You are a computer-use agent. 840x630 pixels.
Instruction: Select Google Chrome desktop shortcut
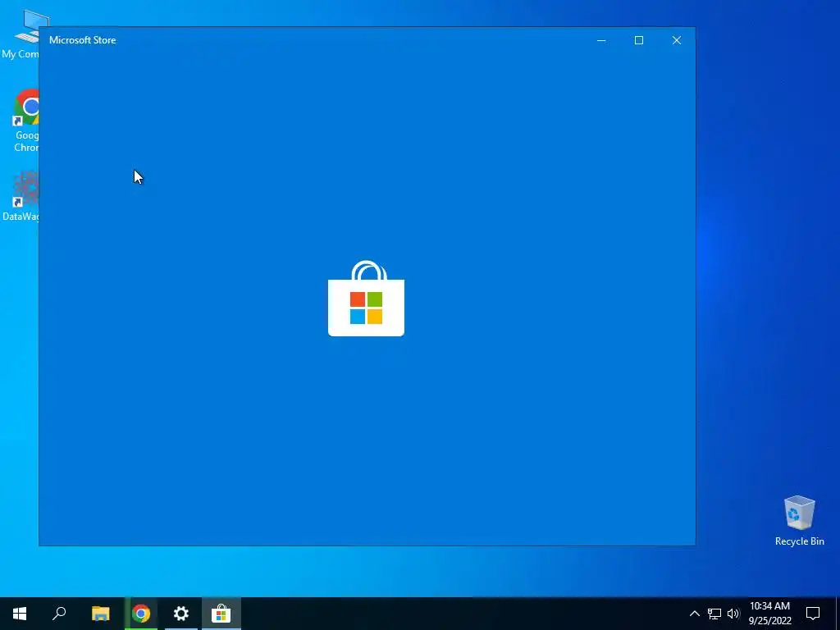pyautogui.click(x=25, y=121)
